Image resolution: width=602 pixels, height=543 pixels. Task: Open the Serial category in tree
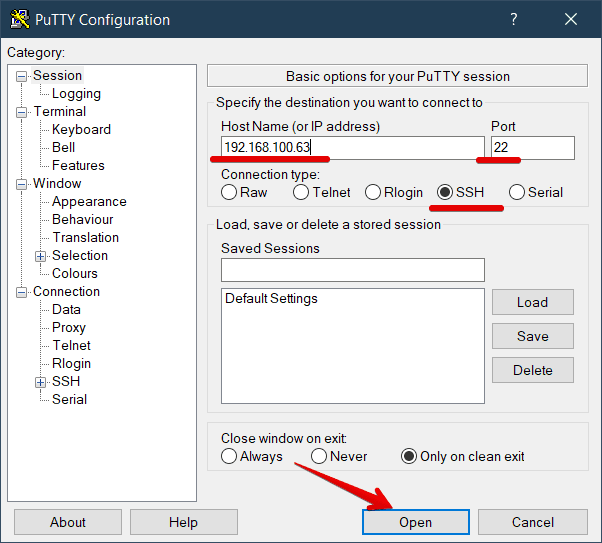pos(69,399)
